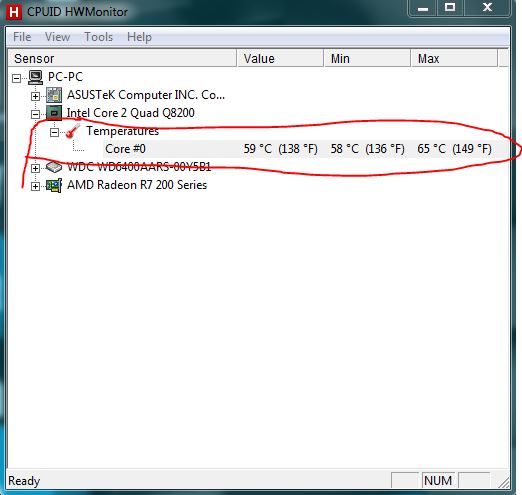Viewport: 522px width, 495px height.
Task: Expand the WDC WD6400AARS hard drive node
Action: (35, 168)
